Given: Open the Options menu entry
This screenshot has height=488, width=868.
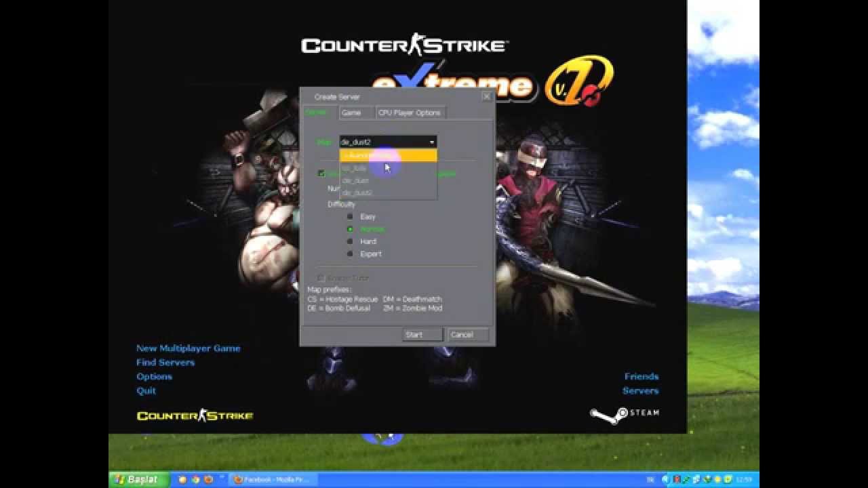Looking at the screenshot, I should (x=154, y=377).
